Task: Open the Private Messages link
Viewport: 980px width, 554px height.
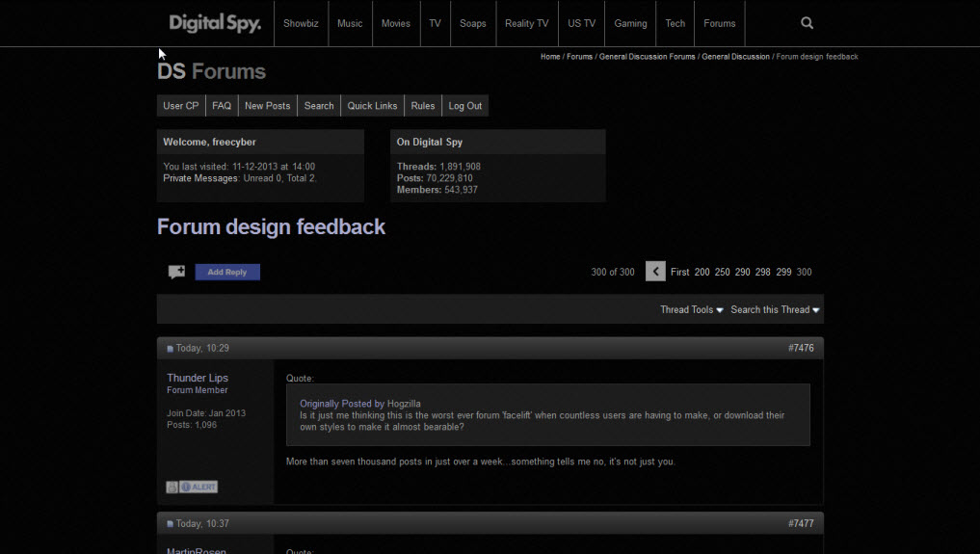Action: coord(200,178)
